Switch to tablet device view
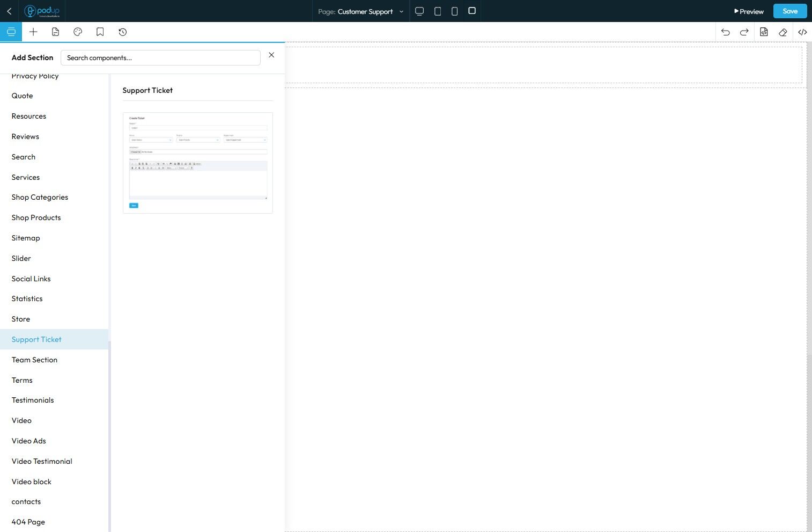812x532 pixels. pos(438,11)
